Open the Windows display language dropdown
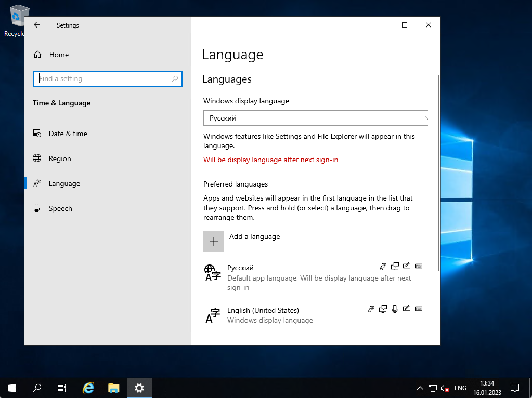The image size is (532, 398). pyautogui.click(x=316, y=118)
